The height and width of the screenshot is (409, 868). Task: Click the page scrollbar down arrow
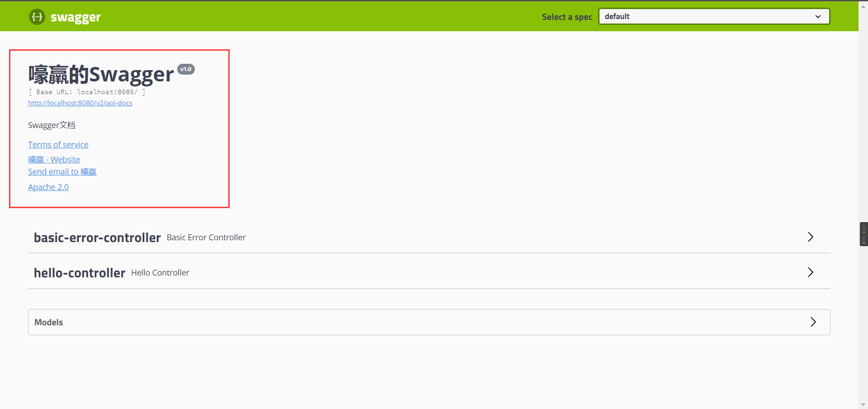(x=863, y=404)
